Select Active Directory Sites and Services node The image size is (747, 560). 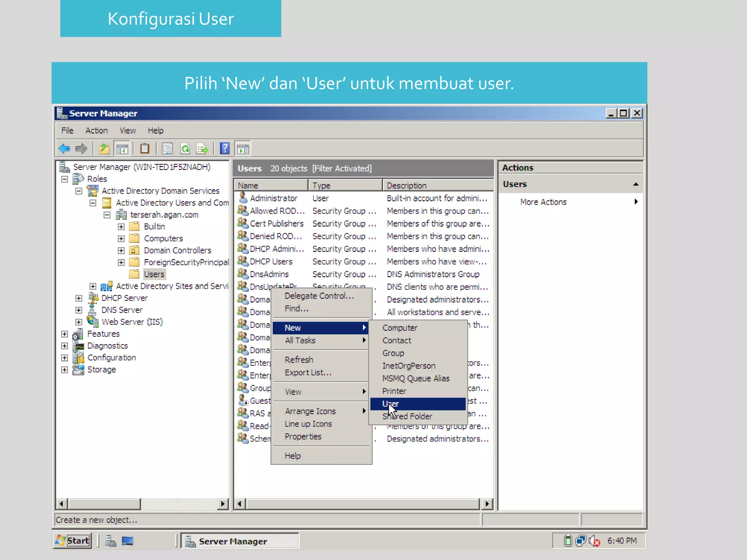coord(172,286)
